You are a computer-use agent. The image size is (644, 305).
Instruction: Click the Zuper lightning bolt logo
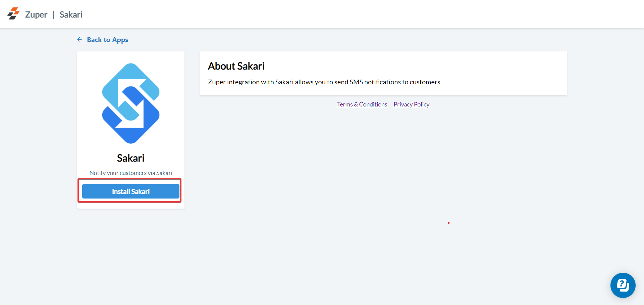(13, 14)
